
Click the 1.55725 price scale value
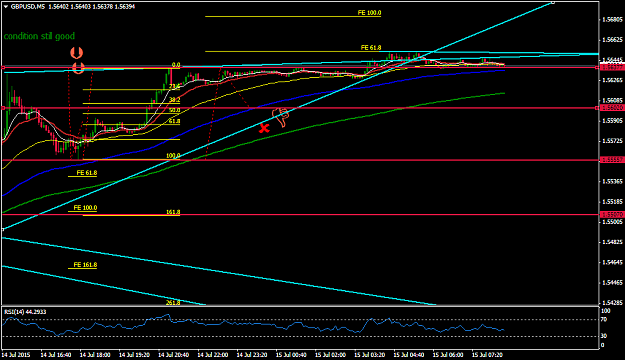point(613,141)
